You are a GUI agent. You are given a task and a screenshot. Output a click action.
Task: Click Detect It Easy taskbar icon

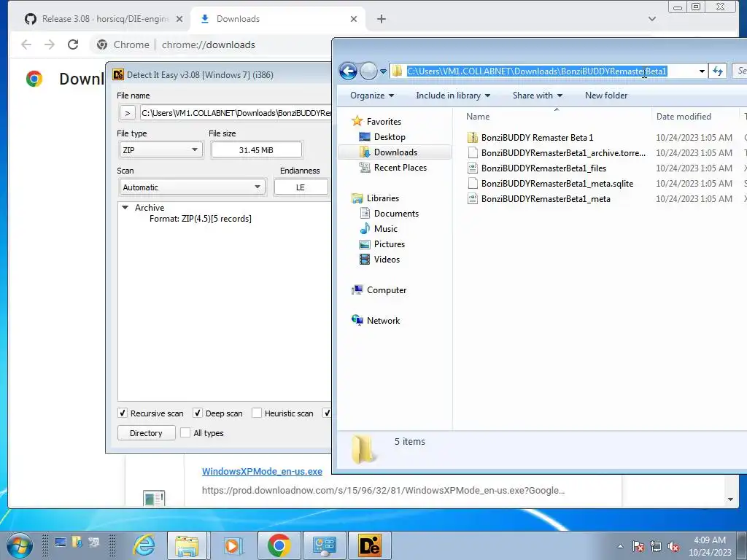point(370,545)
